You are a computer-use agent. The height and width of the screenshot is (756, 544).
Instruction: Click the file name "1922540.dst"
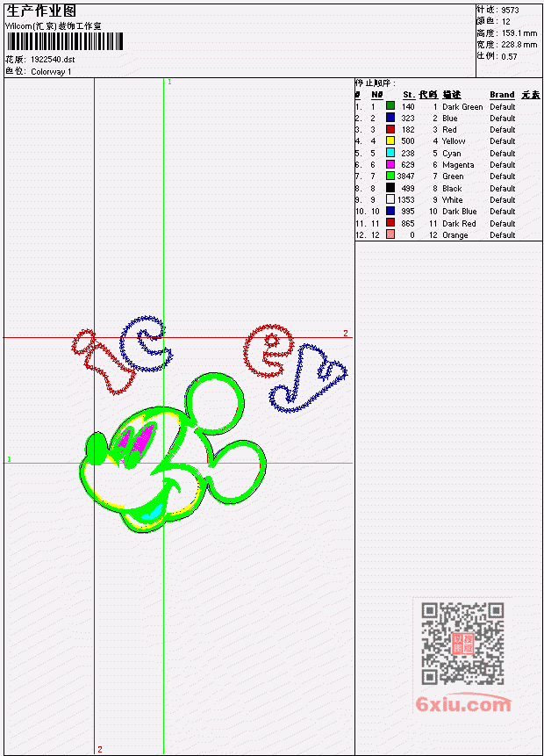coord(53,60)
